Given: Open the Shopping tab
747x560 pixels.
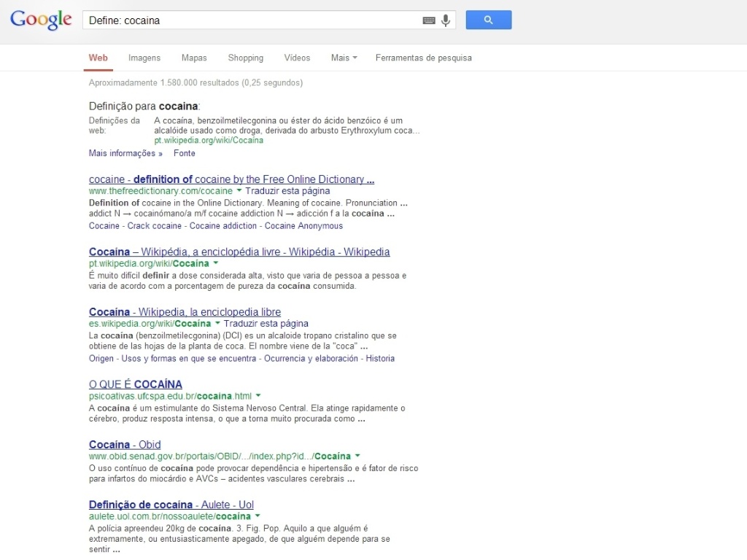Looking at the screenshot, I should click(x=245, y=58).
